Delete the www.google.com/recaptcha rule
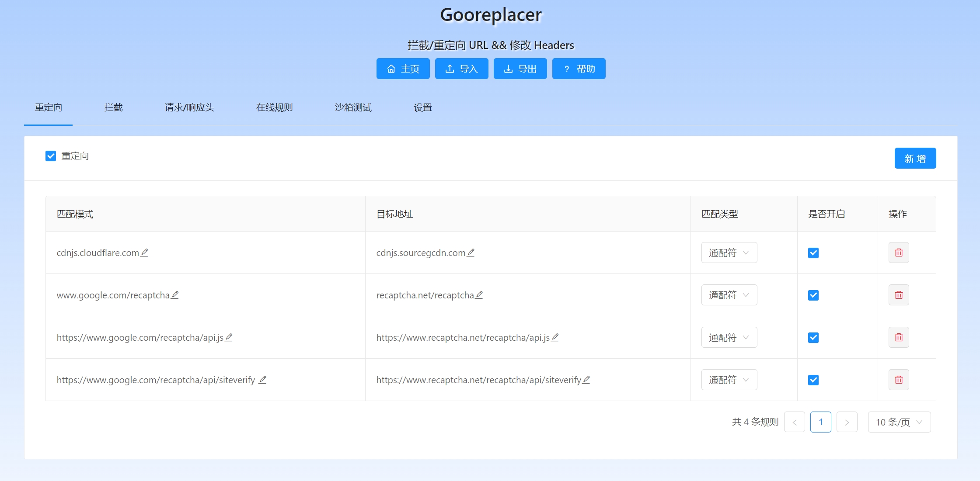The image size is (980, 481). click(x=898, y=295)
